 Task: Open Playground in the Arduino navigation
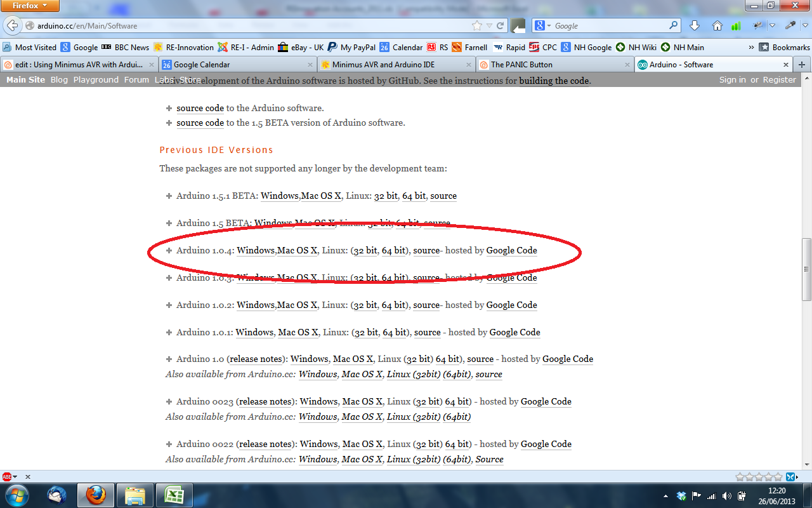pos(96,80)
